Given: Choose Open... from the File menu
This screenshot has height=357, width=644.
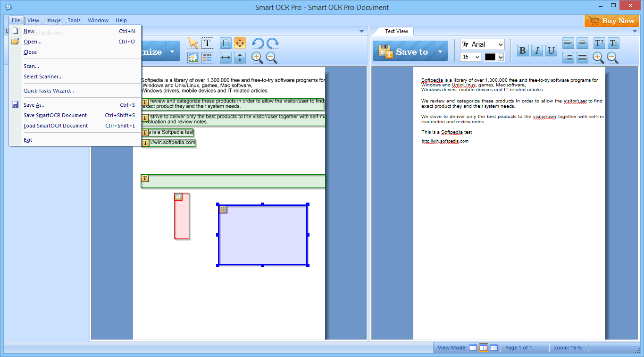Looking at the screenshot, I should pyautogui.click(x=75, y=42).
